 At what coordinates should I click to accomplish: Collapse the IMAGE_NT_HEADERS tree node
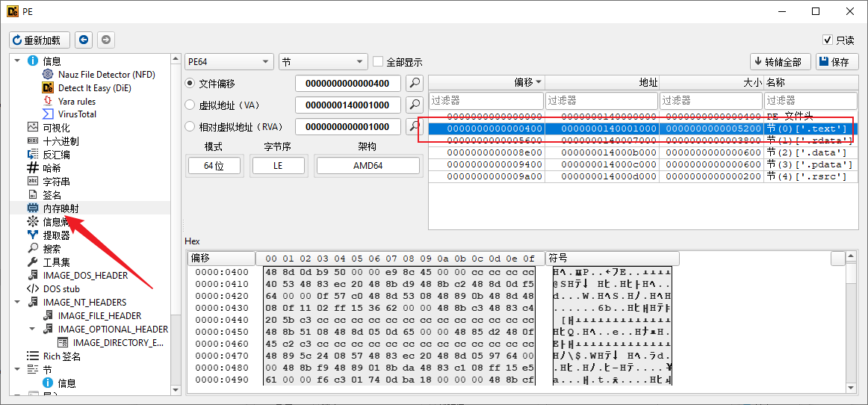click(x=18, y=302)
